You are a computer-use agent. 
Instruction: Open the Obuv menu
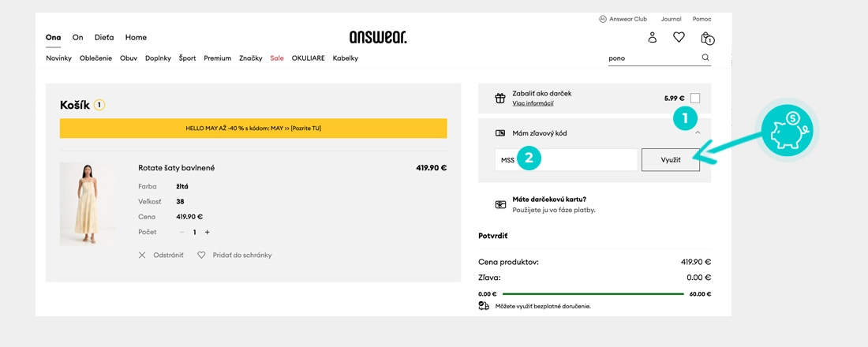tap(129, 58)
